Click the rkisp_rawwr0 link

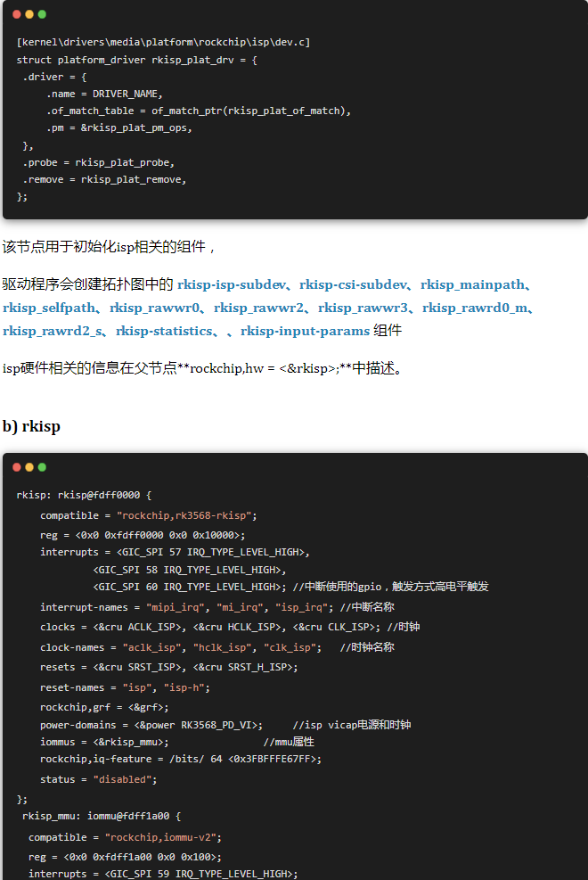pos(155,308)
